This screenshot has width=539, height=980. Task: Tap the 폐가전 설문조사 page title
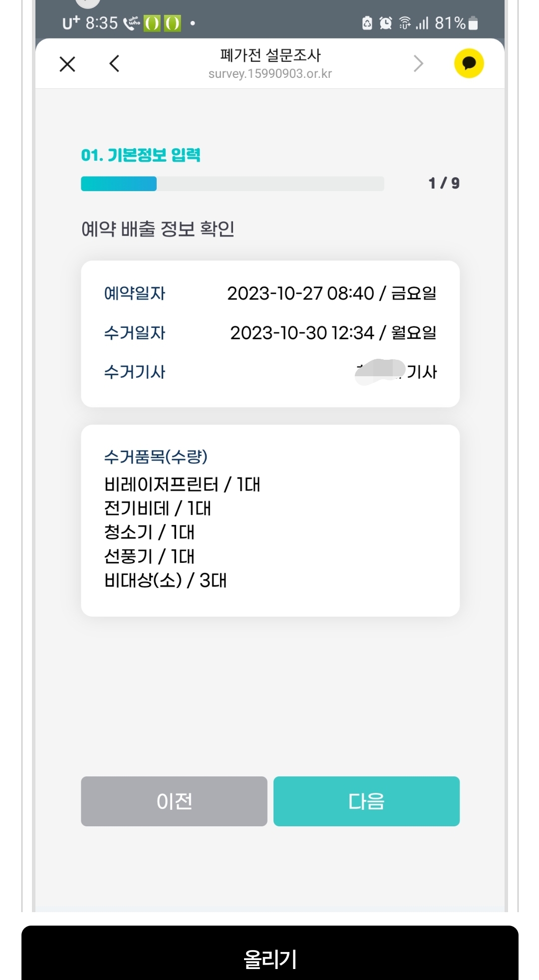pyautogui.click(x=270, y=55)
